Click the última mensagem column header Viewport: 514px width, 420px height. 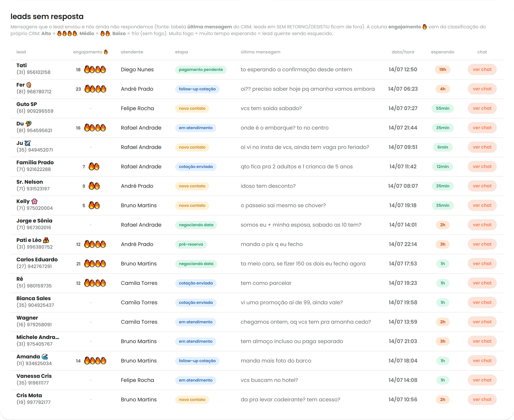(x=261, y=52)
